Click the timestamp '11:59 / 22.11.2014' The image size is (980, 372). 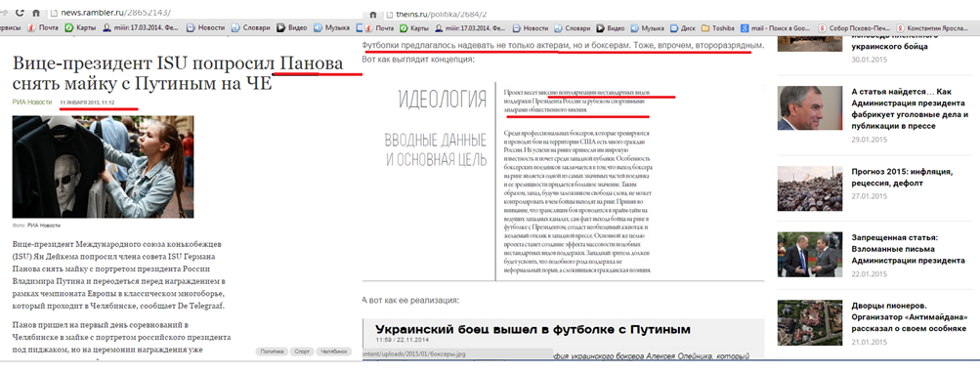[403, 340]
